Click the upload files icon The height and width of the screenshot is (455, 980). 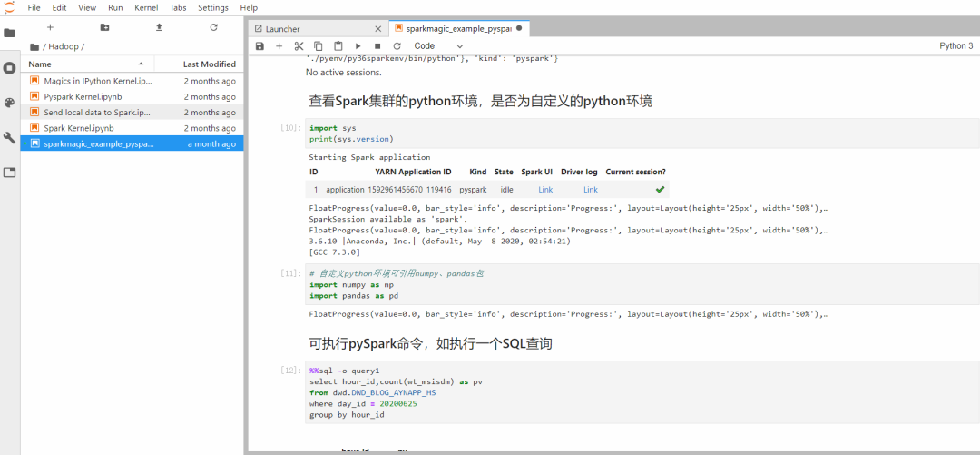159,27
